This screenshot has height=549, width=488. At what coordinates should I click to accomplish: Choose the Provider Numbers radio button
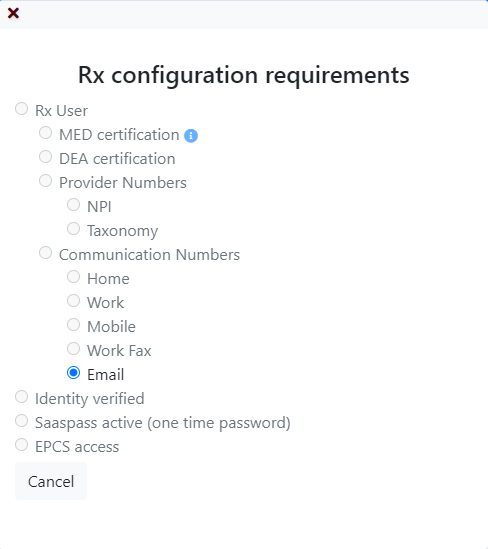(x=46, y=181)
